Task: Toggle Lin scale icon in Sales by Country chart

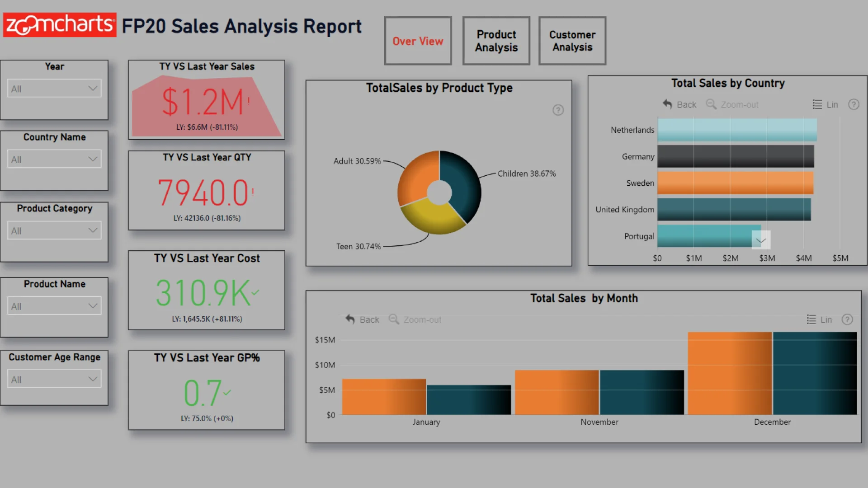Action: click(x=817, y=104)
